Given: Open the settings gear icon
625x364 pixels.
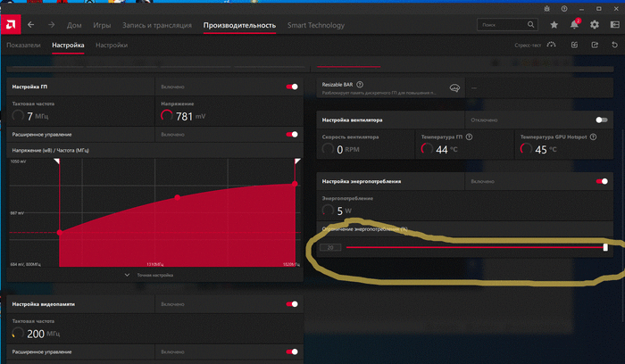Looking at the screenshot, I should click(595, 25).
